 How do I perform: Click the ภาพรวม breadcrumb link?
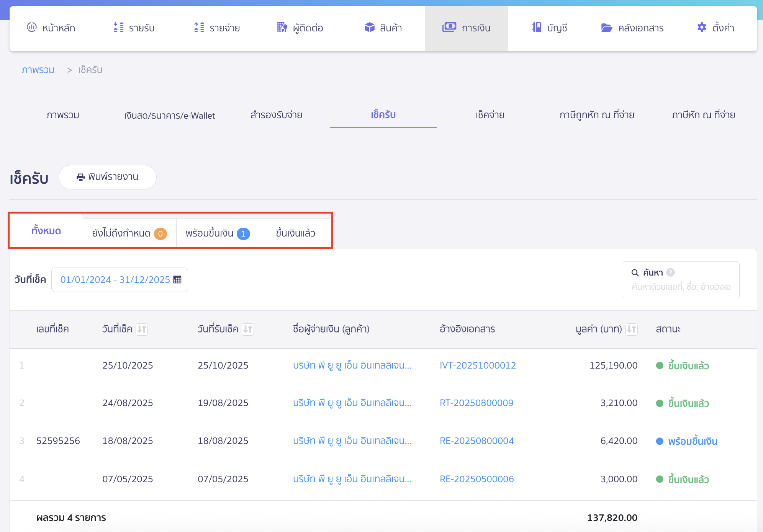pos(38,70)
